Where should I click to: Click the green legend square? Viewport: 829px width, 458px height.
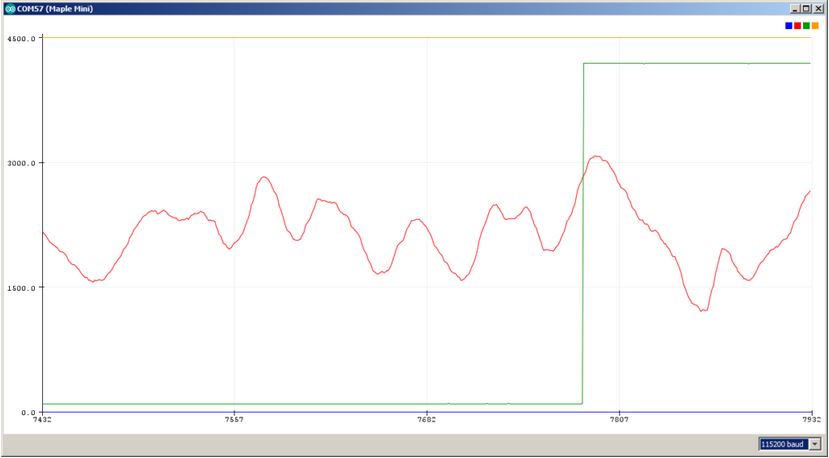click(x=806, y=25)
